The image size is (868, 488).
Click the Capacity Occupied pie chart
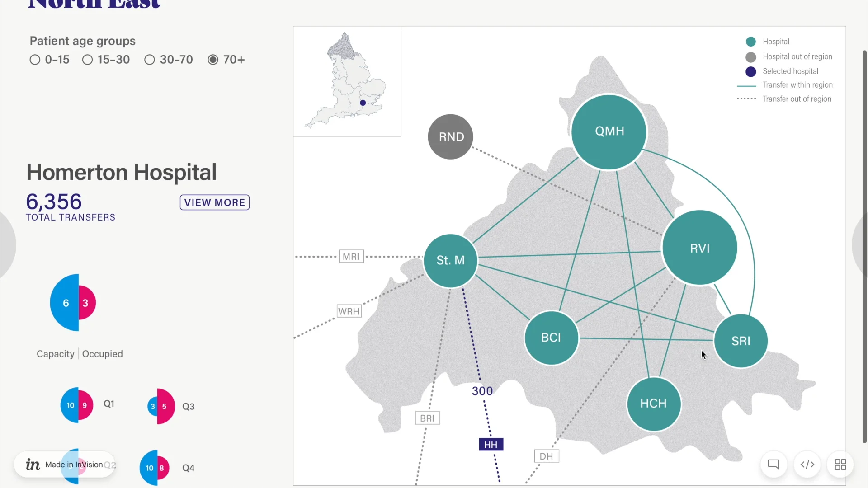click(x=72, y=303)
